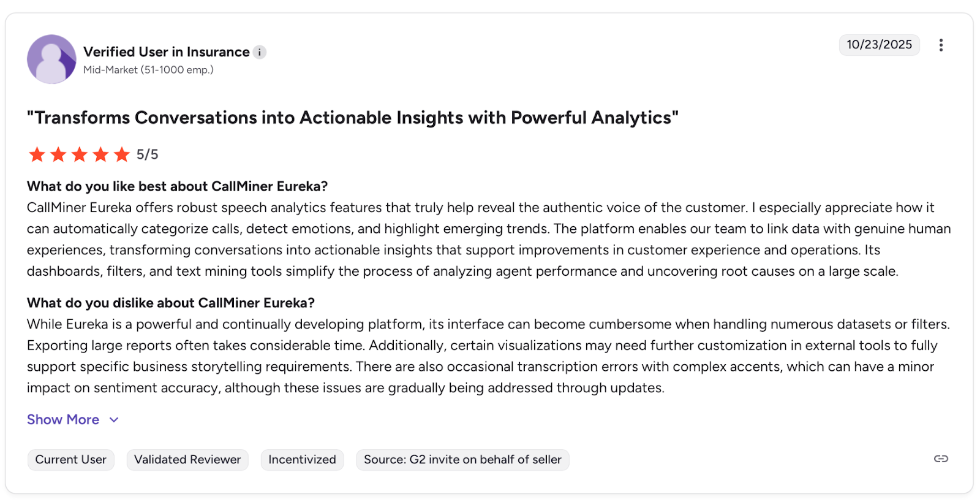Click the Verified User in Insurance name
The image size is (980, 502).
(167, 52)
